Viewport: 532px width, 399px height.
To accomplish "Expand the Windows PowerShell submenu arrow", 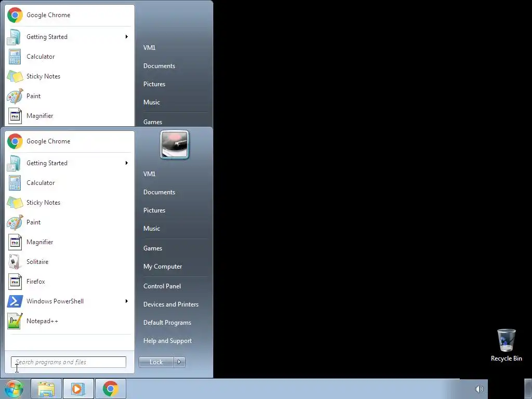I will pyautogui.click(x=127, y=301).
